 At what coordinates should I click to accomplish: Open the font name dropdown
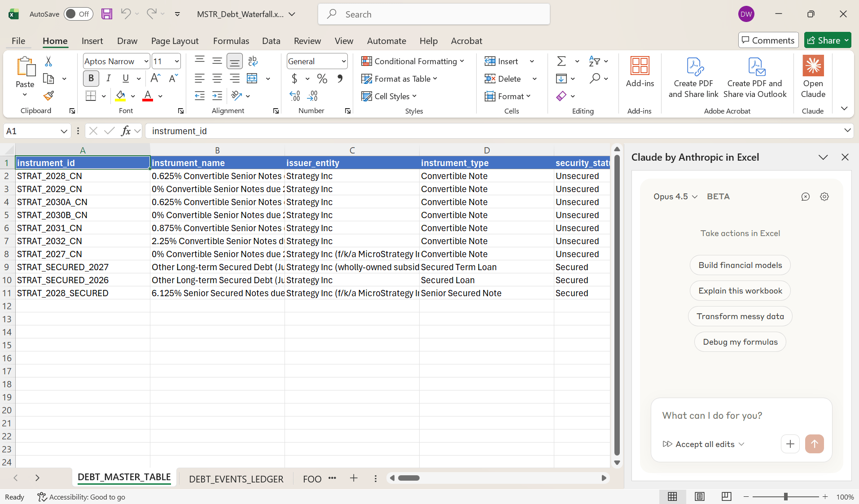146,61
